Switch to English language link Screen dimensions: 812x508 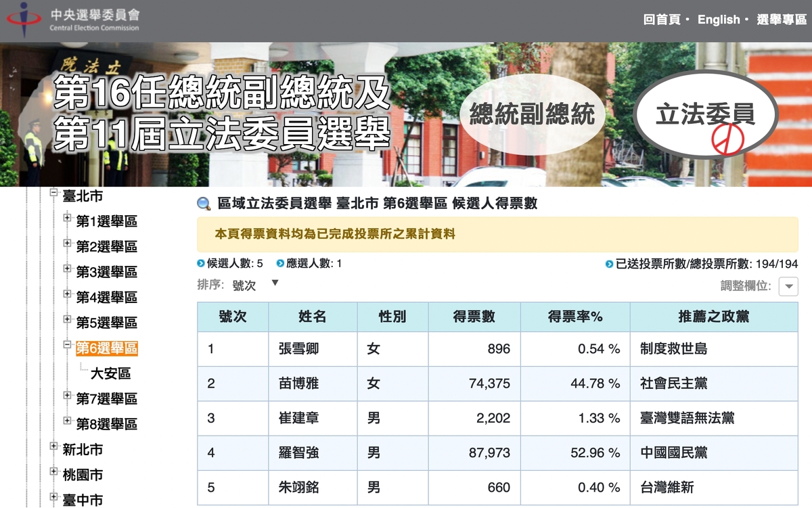click(x=719, y=20)
